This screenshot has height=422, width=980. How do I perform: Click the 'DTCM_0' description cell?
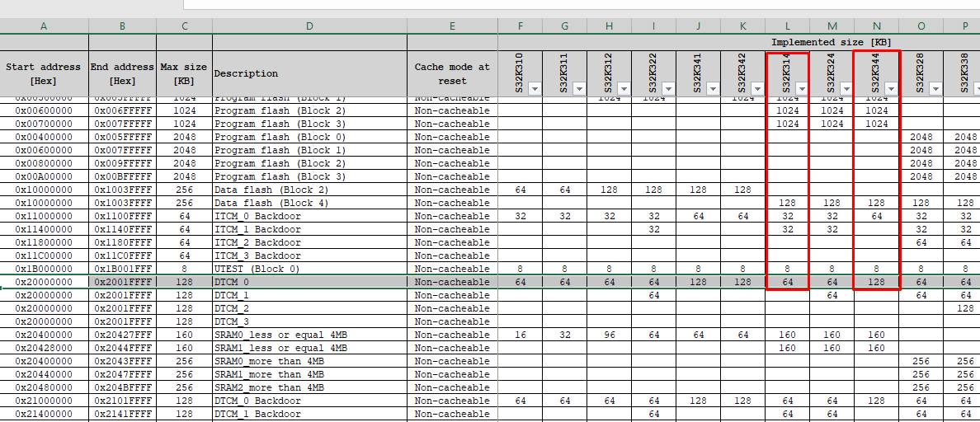click(310, 282)
